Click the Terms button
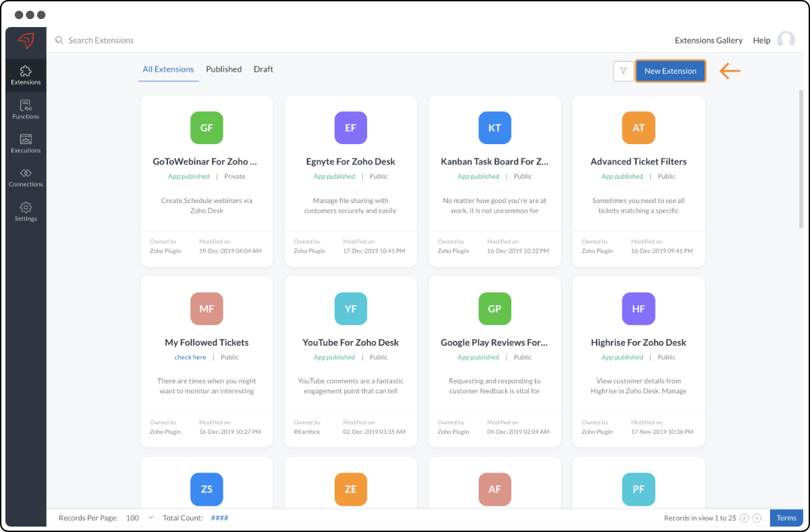Screen dimensions: 810x532 coord(787,518)
